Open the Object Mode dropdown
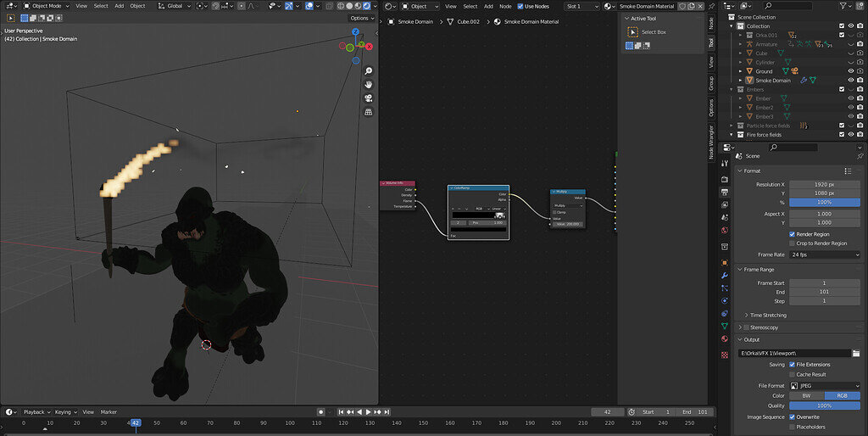Image resolution: width=868 pixels, height=436 pixels. click(46, 6)
